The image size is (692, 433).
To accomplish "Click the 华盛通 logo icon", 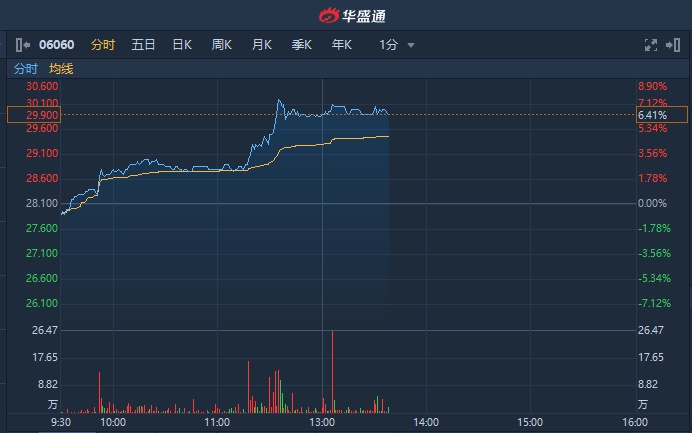I will coord(329,15).
